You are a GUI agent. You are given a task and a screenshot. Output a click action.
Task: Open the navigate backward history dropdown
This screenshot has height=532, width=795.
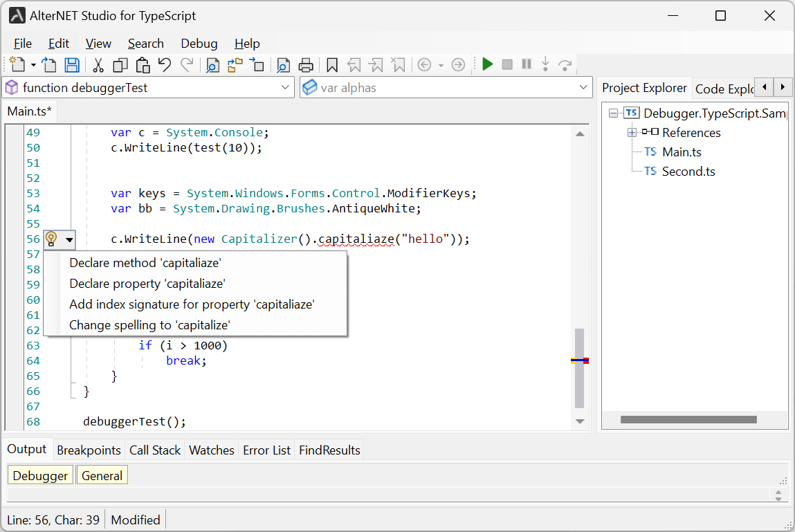tap(441, 65)
